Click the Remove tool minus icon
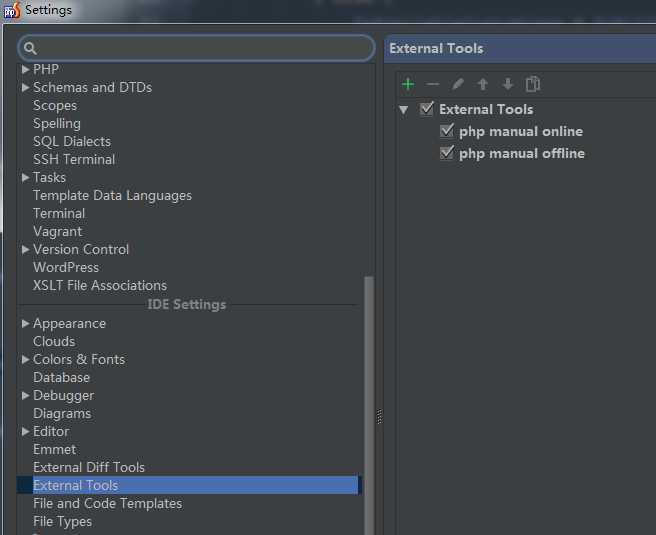Image resolution: width=656 pixels, height=535 pixels. pos(433,85)
